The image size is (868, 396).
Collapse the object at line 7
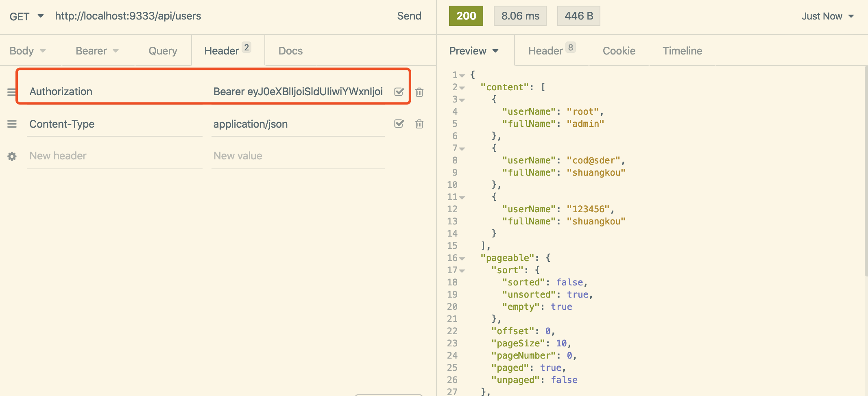coord(462,149)
